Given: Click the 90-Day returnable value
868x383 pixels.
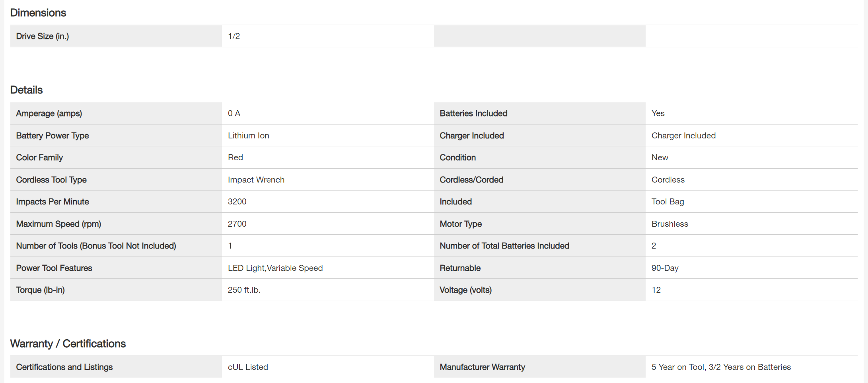Looking at the screenshot, I should click(x=665, y=268).
